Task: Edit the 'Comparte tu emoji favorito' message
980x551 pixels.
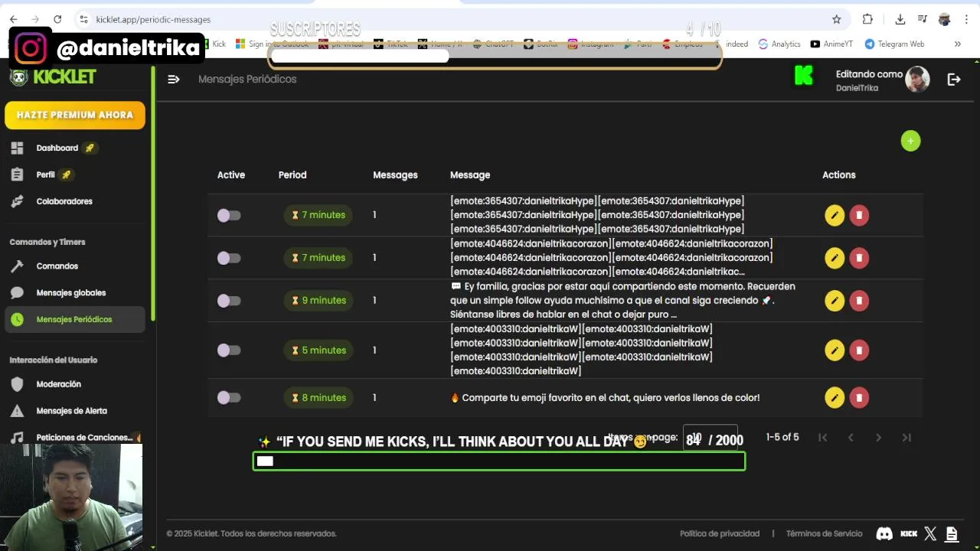Action: pyautogui.click(x=835, y=398)
